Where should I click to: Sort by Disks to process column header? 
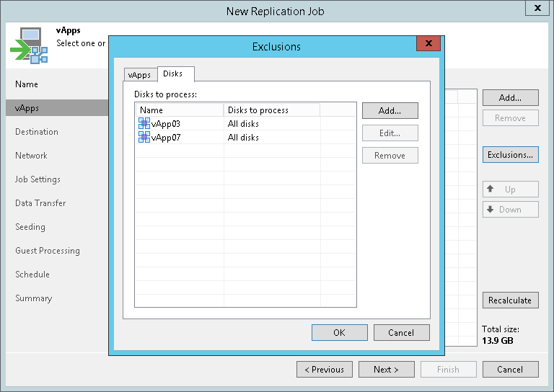click(x=272, y=110)
